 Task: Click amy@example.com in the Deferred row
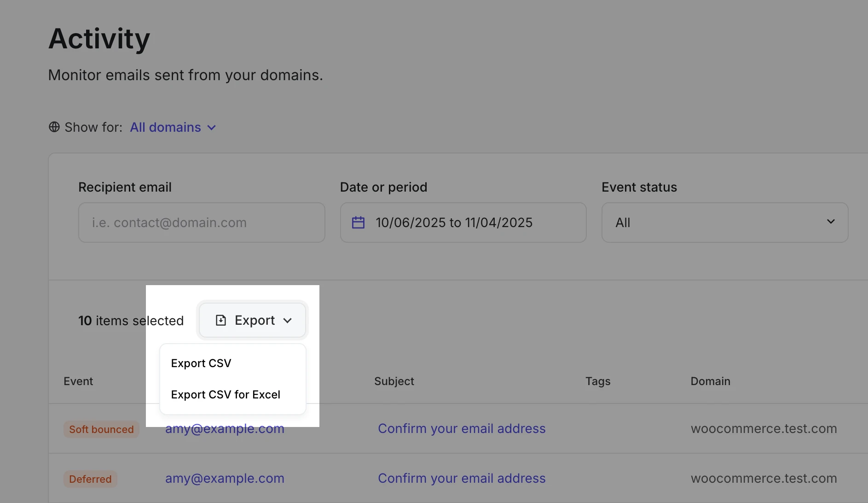coord(225,478)
